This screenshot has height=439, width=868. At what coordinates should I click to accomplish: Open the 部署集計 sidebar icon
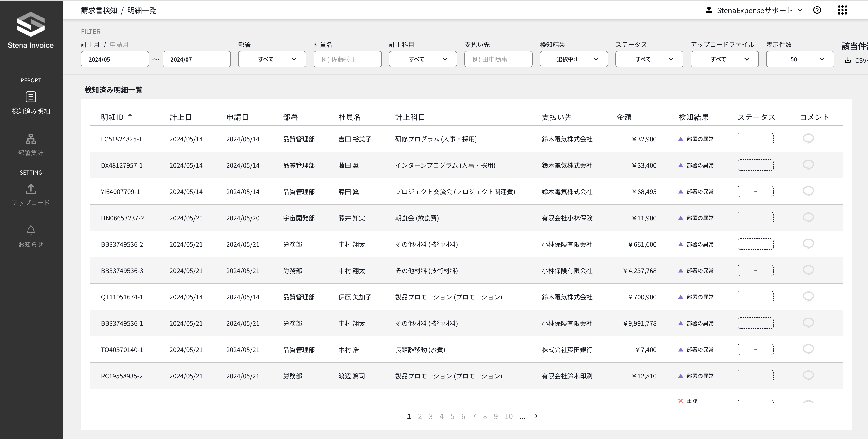point(31,139)
